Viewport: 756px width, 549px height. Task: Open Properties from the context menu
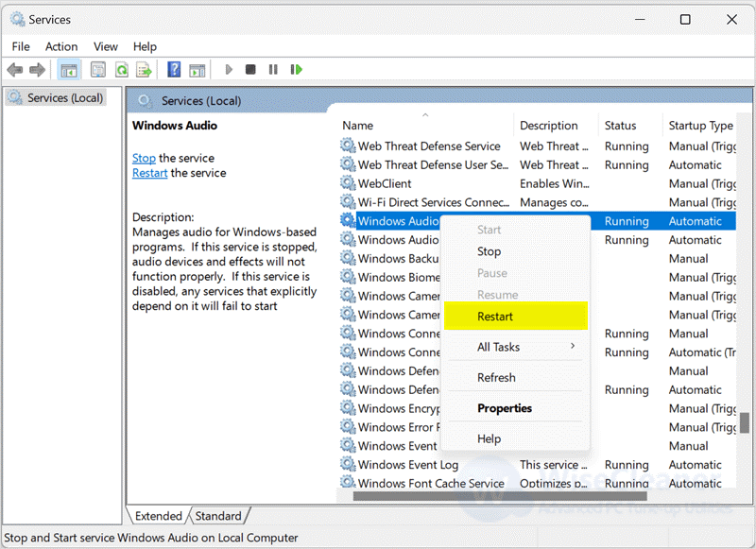[515, 408]
